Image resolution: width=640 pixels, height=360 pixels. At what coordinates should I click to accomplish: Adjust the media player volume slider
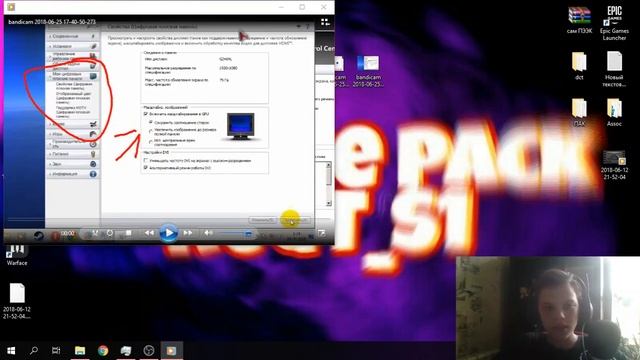tap(237, 233)
